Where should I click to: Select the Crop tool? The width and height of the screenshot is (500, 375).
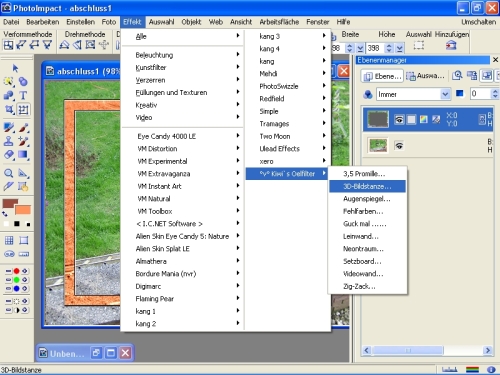[9, 109]
